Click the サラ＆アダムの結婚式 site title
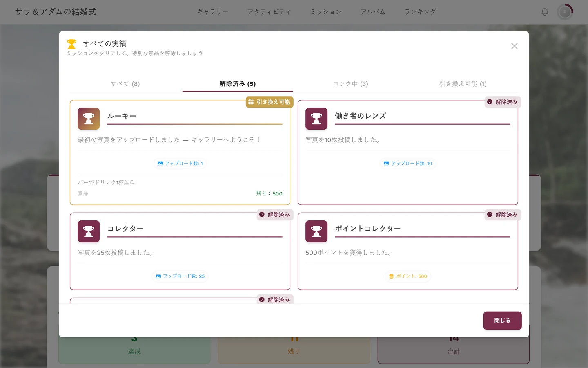The height and width of the screenshot is (368, 588). (x=56, y=12)
